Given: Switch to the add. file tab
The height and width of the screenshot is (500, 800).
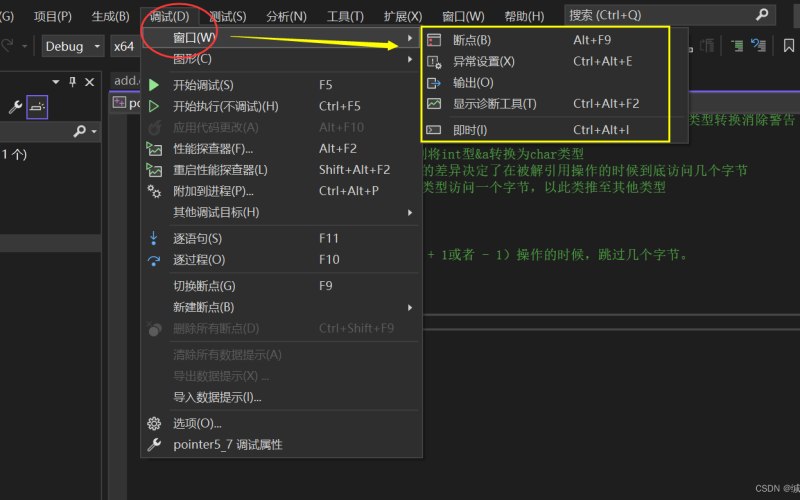Looking at the screenshot, I should point(126,81).
